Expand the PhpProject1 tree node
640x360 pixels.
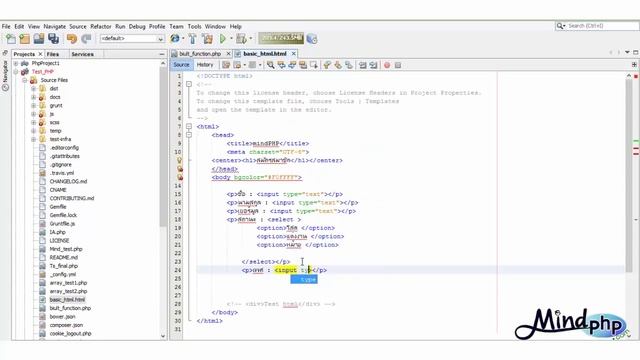(16, 63)
